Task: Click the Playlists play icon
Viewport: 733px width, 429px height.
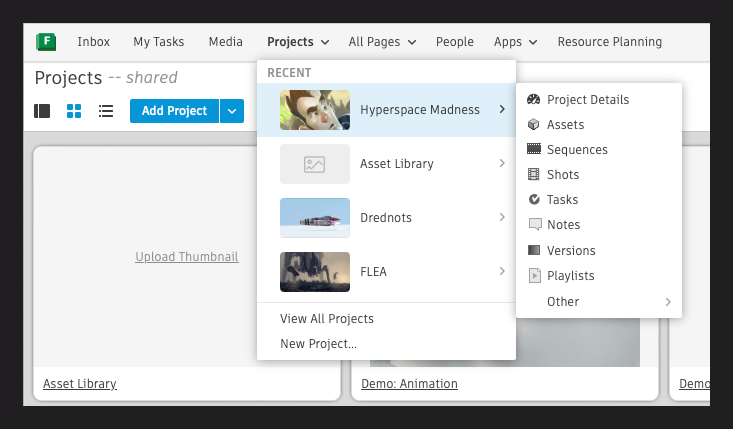Action: (x=534, y=276)
